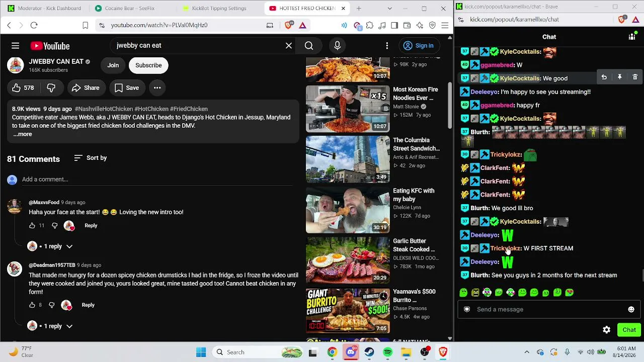Open the Giant Burrito Challenge video thumbnail

348,311
